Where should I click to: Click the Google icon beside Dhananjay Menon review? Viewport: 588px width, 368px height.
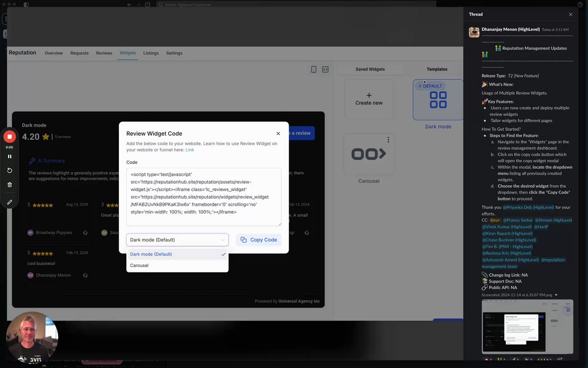[x=85, y=275]
